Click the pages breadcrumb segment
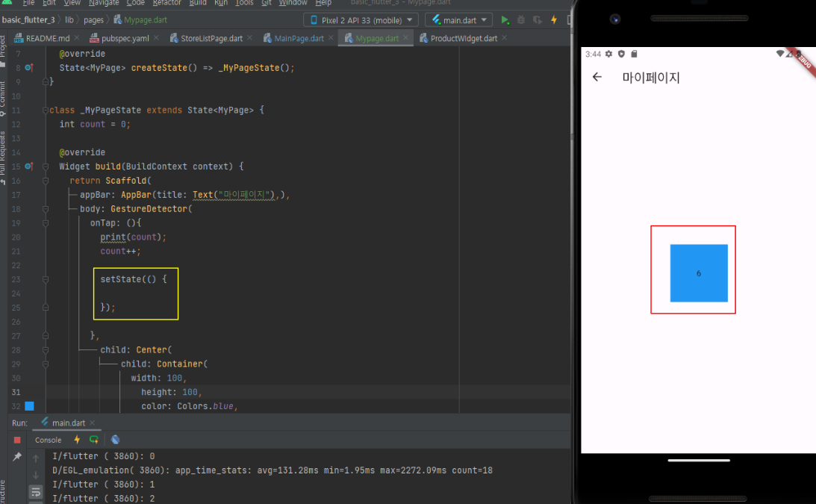This screenshot has width=816, height=504. click(x=93, y=19)
